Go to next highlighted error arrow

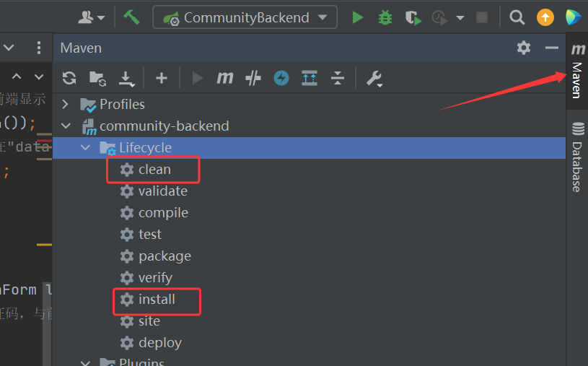39,77
